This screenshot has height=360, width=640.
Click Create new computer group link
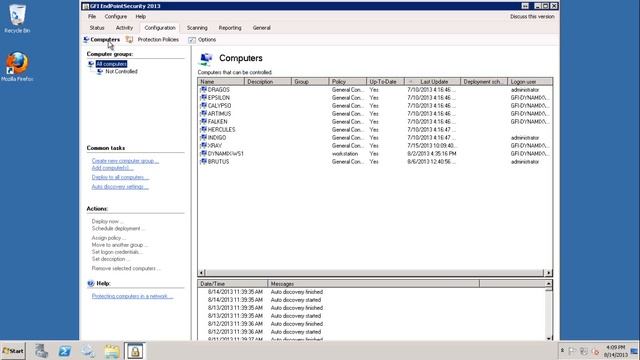tap(125, 161)
